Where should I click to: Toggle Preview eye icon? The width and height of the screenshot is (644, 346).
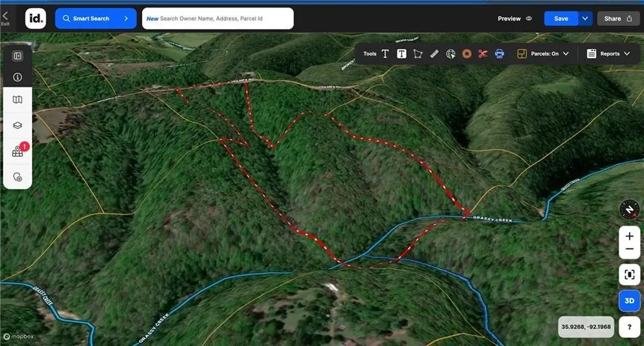point(528,19)
